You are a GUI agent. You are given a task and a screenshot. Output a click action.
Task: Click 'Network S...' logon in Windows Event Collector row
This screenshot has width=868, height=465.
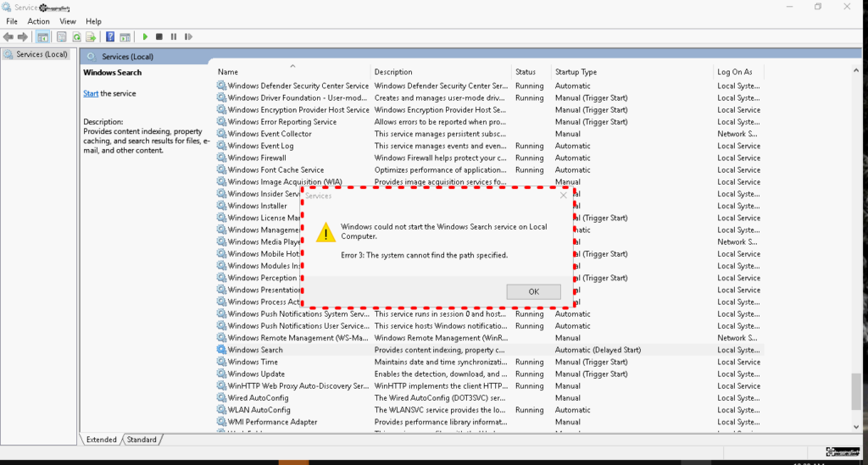click(737, 134)
